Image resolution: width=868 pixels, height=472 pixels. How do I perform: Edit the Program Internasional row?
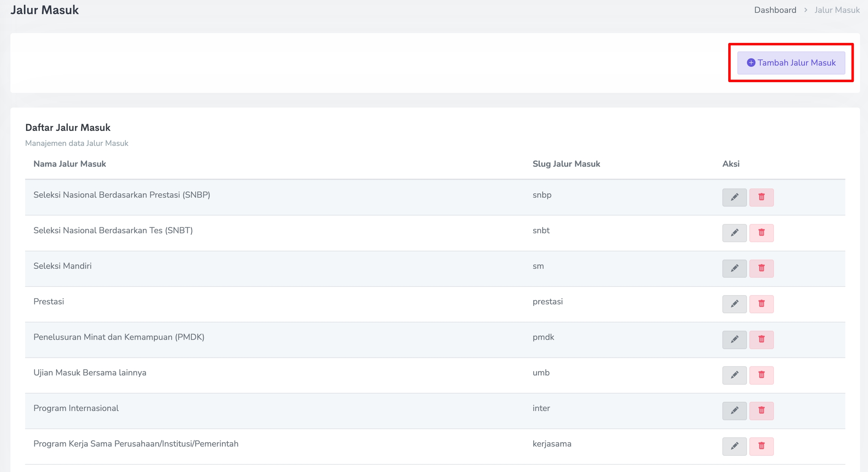pyautogui.click(x=734, y=411)
